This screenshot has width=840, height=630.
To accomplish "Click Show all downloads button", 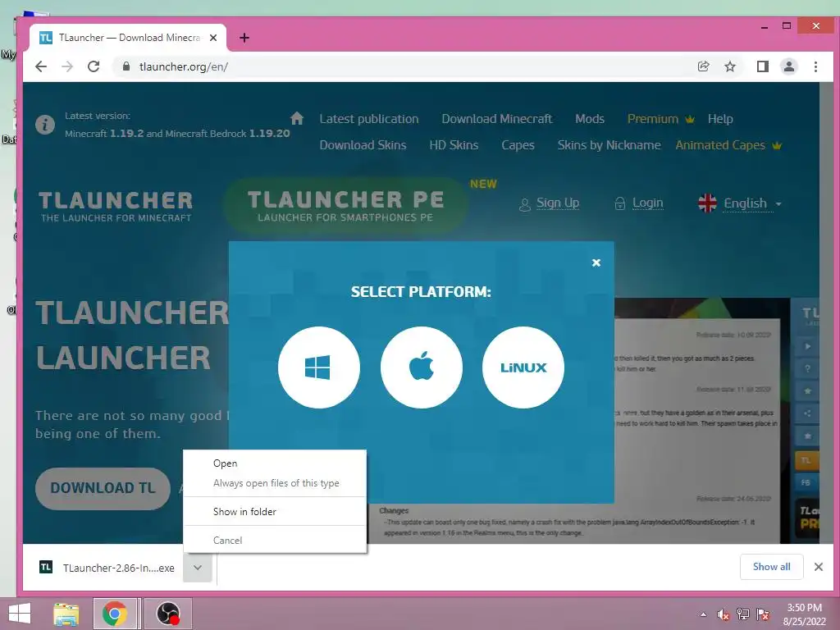I will tap(771, 567).
